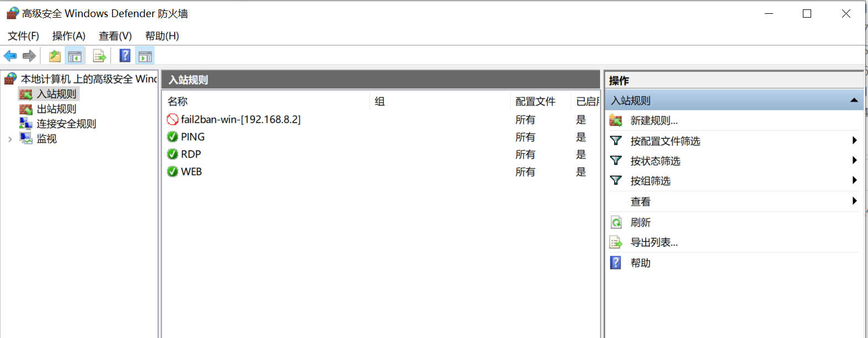Image resolution: width=868 pixels, height=338 pixels.
Task: Select the PING rule name
Action: tap(193, 136)
